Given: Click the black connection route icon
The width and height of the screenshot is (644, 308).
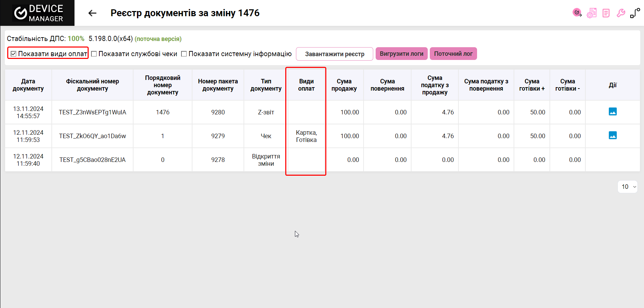Looking at the screenshot, I should pos(635,13).
